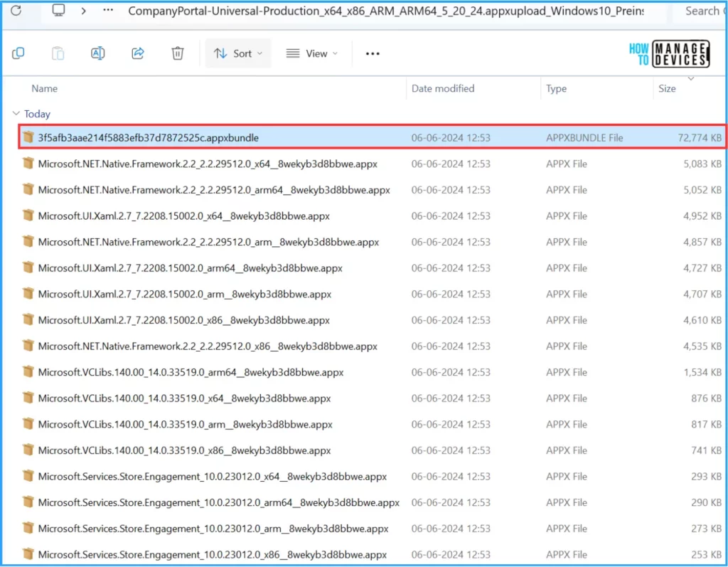Refresh the folder view

point(16,10)
